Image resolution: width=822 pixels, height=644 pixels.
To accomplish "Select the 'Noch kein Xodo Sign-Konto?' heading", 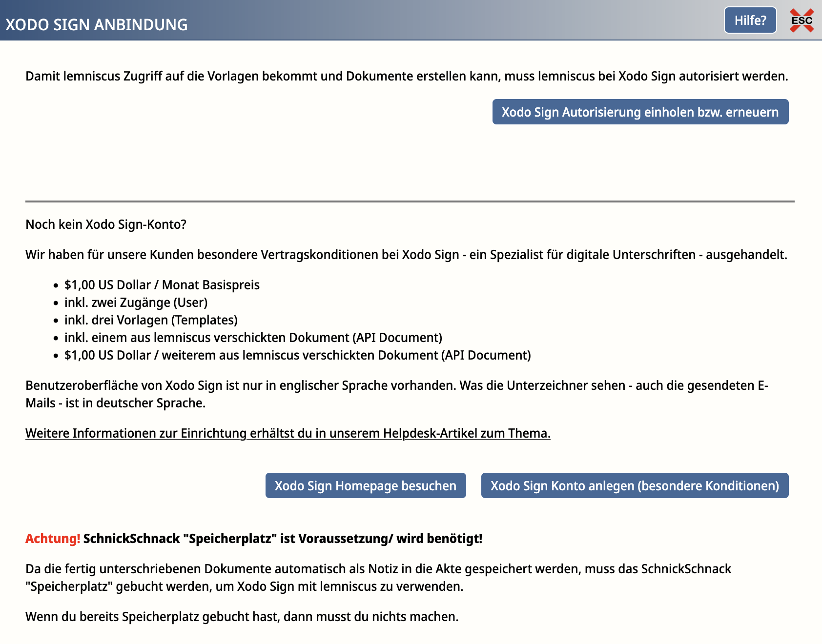I will (x=106, y=224).
